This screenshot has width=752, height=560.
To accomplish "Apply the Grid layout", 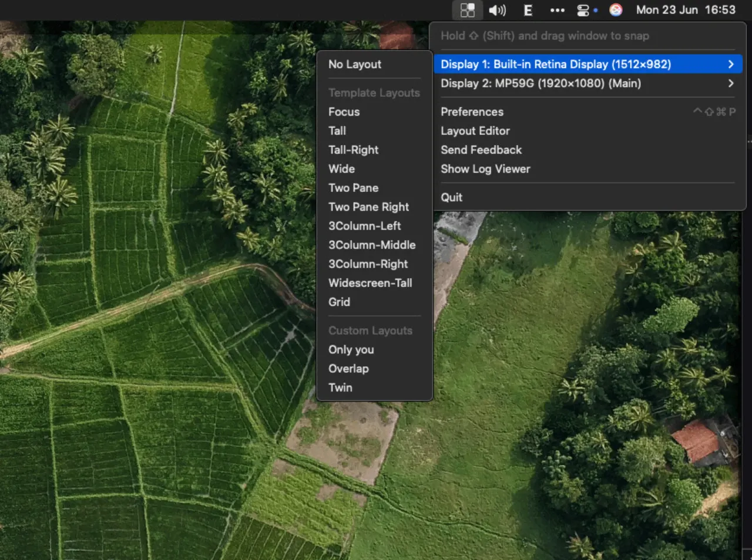I will point(375,302).
